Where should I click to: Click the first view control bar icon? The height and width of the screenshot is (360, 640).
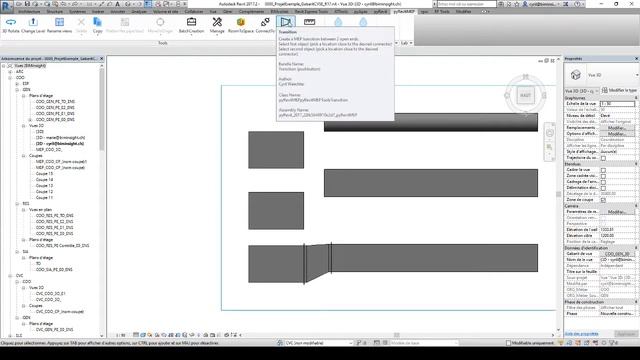[x=136, y=335]
